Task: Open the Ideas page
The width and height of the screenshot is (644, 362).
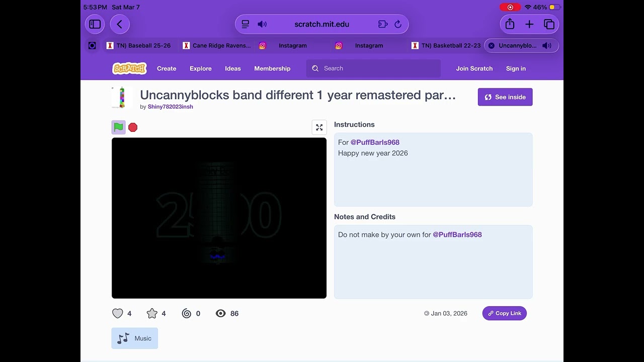Action: [x=233, y=68]
